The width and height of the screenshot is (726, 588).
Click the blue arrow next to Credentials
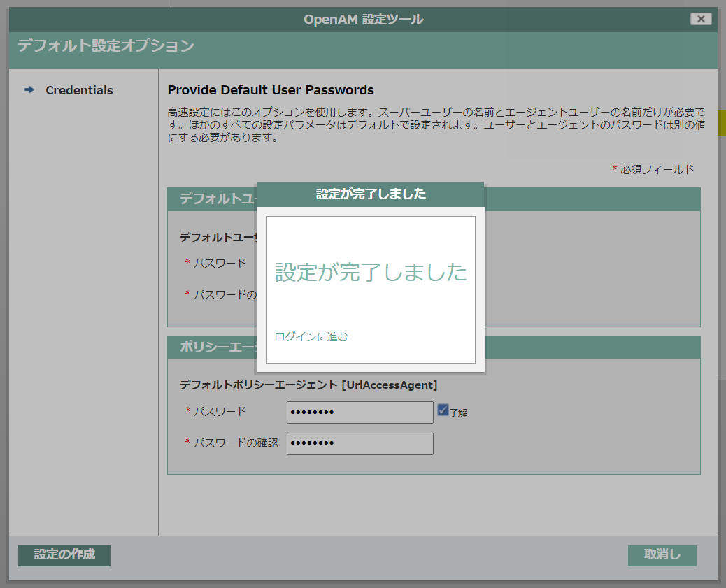coord(29,89)
